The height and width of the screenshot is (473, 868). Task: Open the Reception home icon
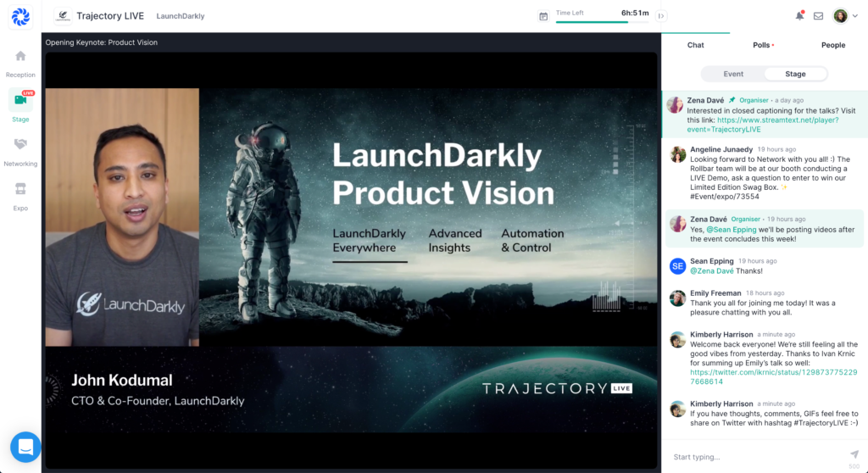[20, 57]
